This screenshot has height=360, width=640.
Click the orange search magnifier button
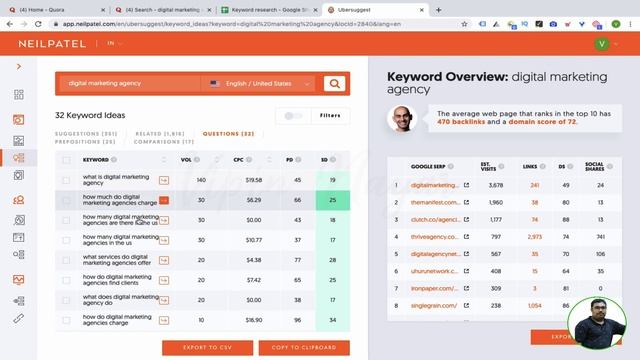(x=334, y=84)
